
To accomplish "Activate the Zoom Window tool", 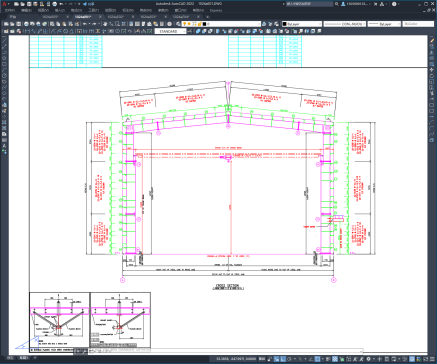I will click(117, 24).
